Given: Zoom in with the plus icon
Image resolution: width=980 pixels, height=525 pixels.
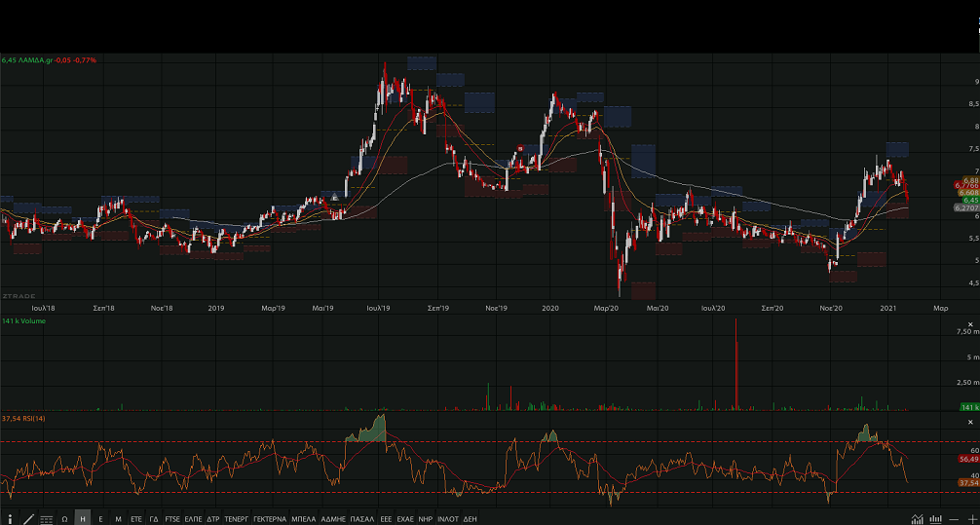Looking at the screenshot, I should pos(971,519).
